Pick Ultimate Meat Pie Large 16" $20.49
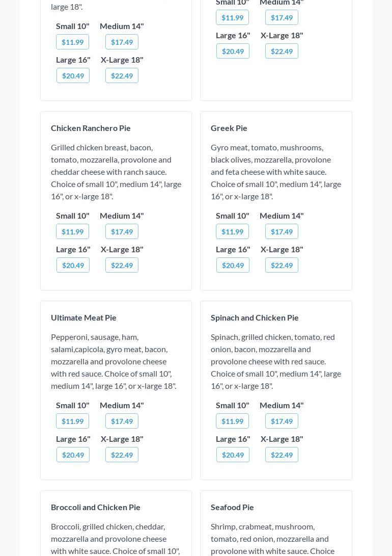The height and width of the screenshot is (556, 392). tap(73, 455)
